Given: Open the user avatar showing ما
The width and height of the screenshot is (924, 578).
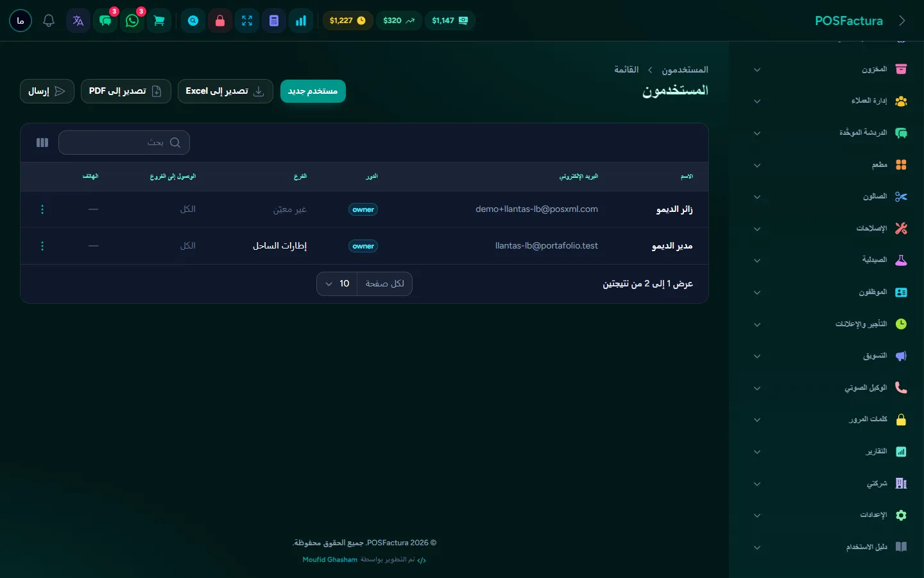Looking at the screenshot, I should (21, 21).
